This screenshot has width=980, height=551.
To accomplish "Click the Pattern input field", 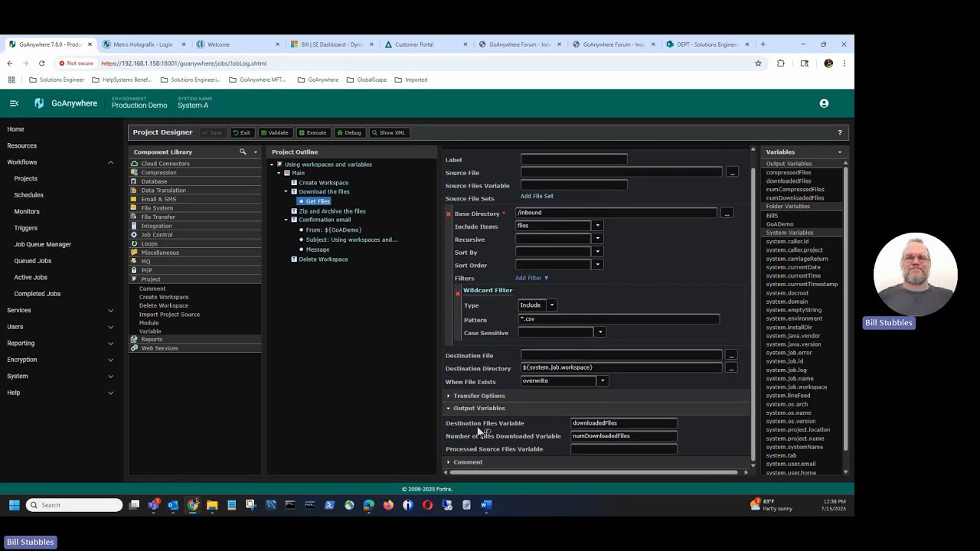I will pyautogui.click(x=619, y=319).
